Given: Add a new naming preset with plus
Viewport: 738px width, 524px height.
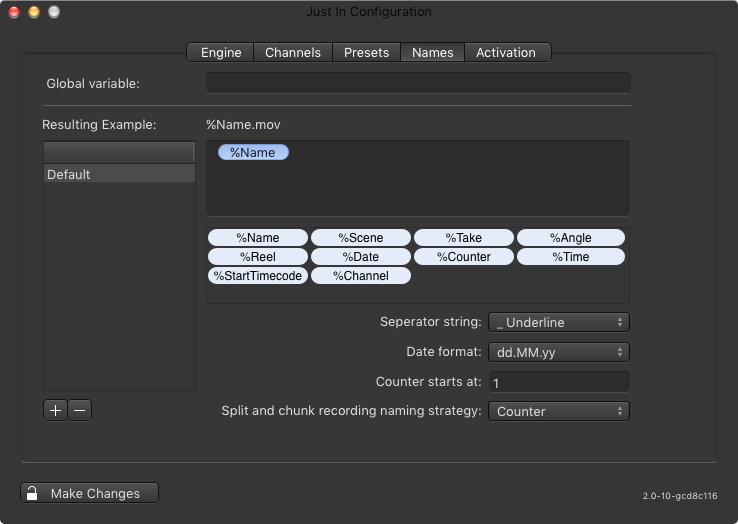Looking at the screenshot, I should point(55,411).
